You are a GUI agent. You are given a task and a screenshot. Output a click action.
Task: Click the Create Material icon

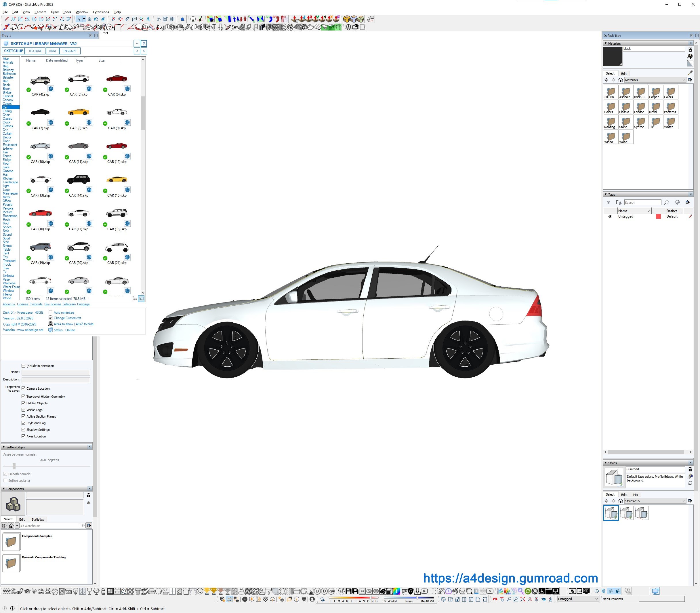tap(690, 56)
